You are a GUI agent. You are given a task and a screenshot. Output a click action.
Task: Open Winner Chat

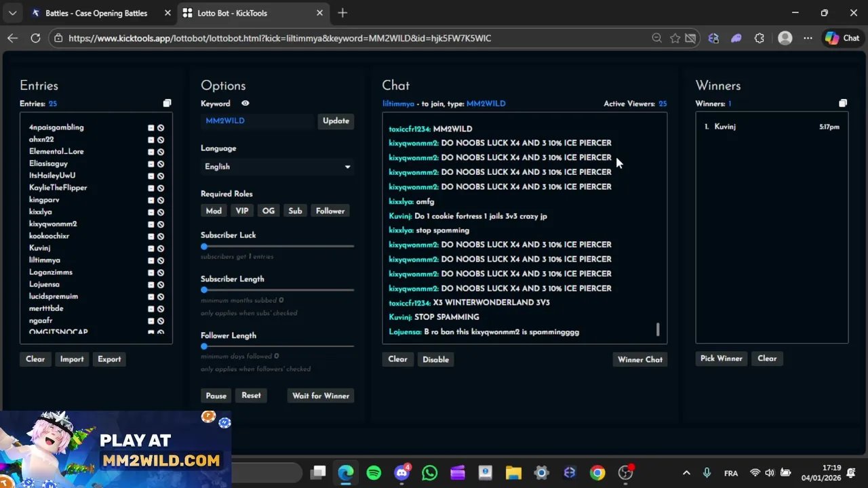coord(640,359)
